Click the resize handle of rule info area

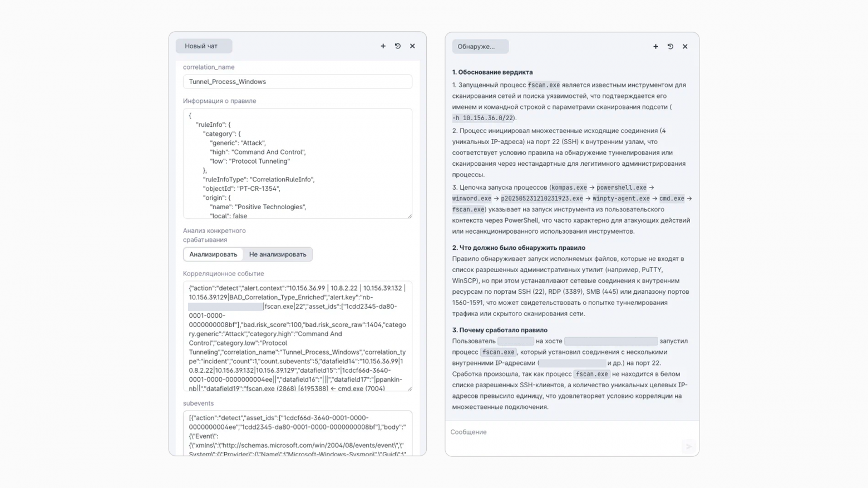(410, 216)
